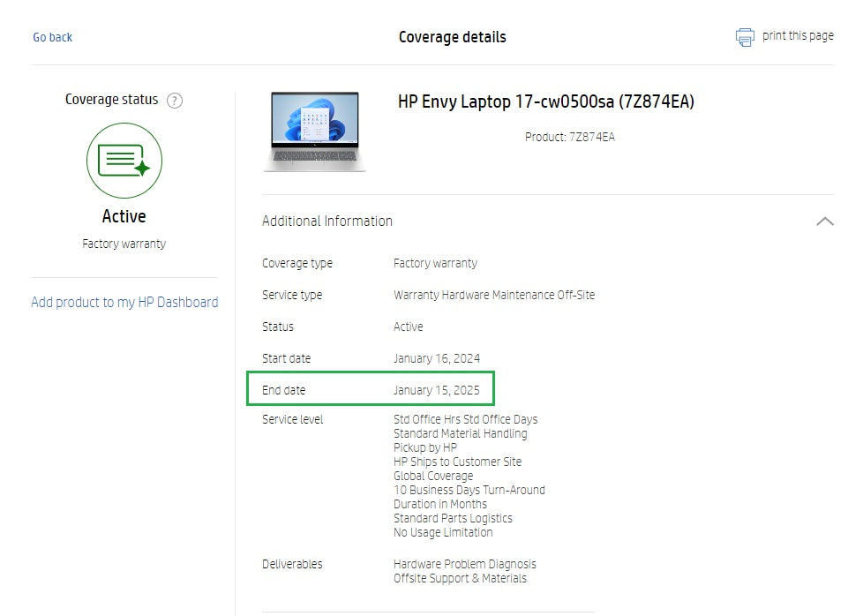Click the HP Envy Laptop 17-cw0500sa title
This screenshot has width=863, height=616.
coord(546,102)
